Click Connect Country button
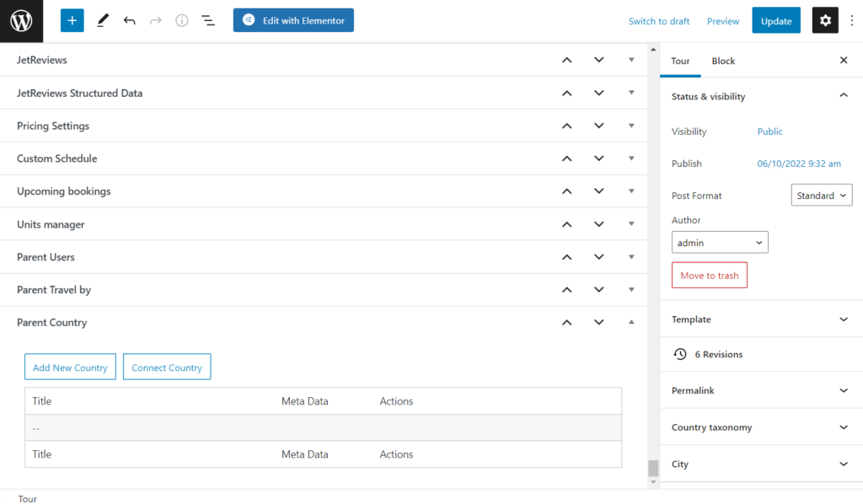This screenshot has width=863, height=504. (x=167, y=367)
